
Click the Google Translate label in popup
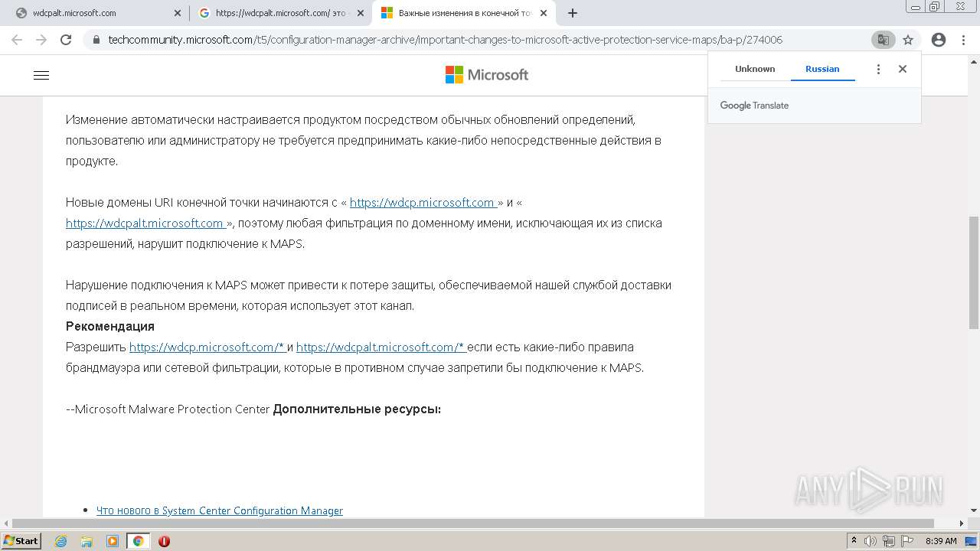click(x=754, y=106)
